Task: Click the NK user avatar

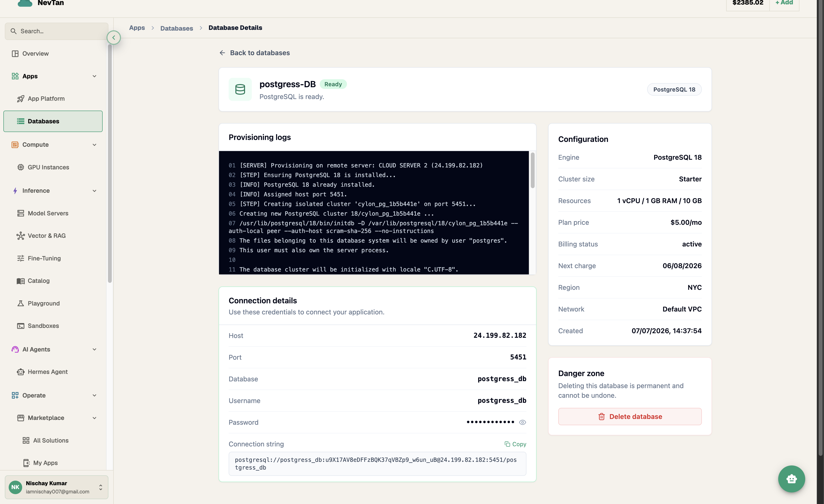Action: (x=15, y=487)
